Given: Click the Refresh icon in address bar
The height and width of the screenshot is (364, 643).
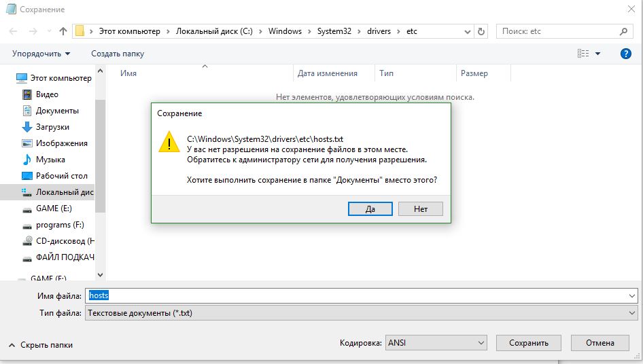Looking at the screenshot, I should click(x=481, y=31).
